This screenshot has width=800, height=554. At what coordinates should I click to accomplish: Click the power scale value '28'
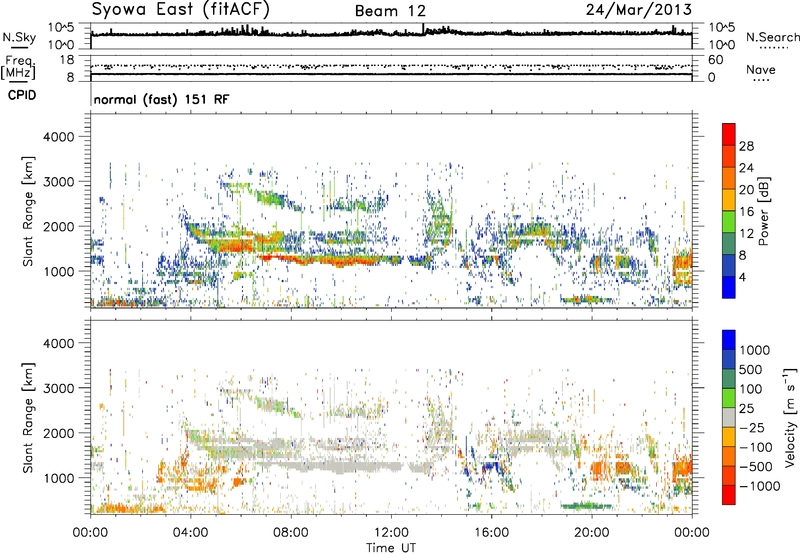click(x=746, y=146)
